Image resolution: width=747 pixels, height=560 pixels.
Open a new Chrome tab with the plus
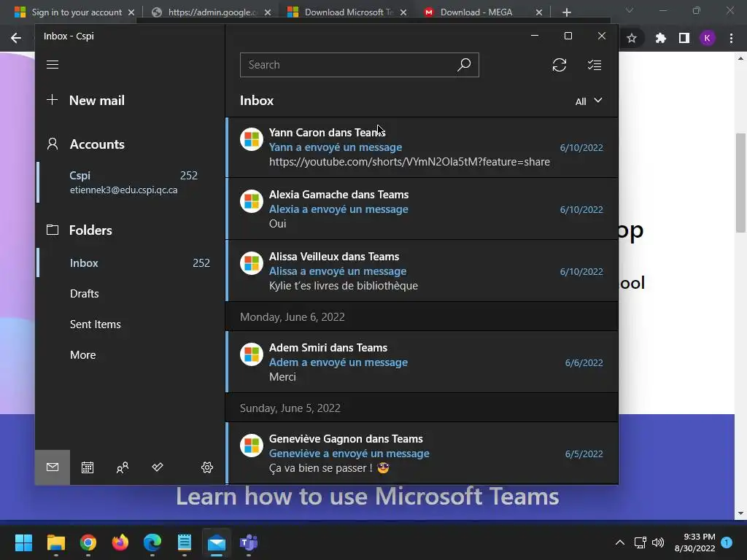(x=566, y=12)
